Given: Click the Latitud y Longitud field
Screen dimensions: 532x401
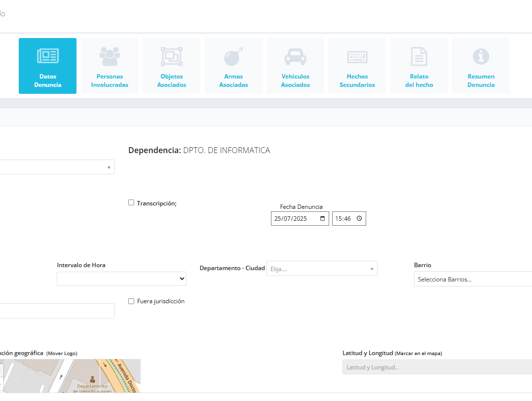Looking at the screenshot, I should (437, 367).
